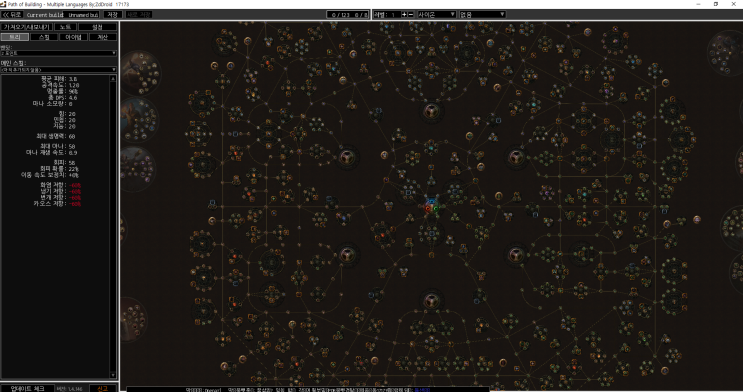Allocate the large jewel socket upper-left of the Scion start
Screen dimensions: 743x392
pos(346,156)
